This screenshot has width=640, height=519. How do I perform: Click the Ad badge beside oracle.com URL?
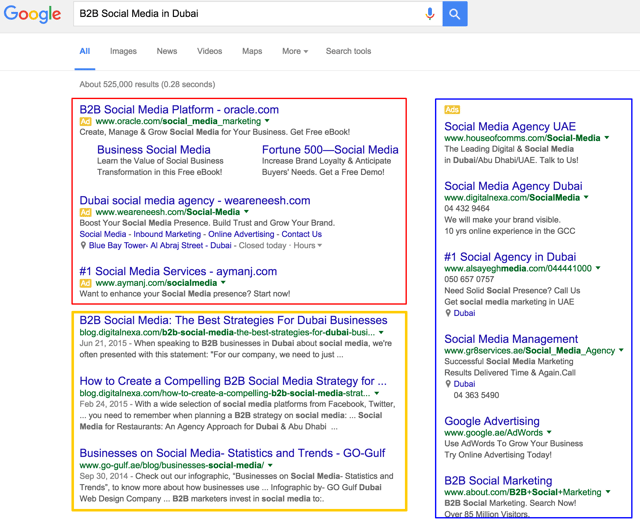[x=85, y=121]
